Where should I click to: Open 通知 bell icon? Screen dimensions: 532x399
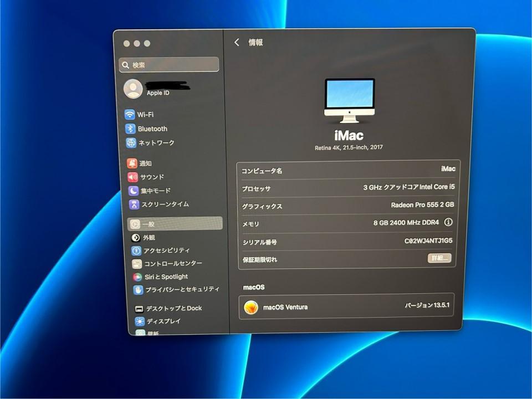132,163
